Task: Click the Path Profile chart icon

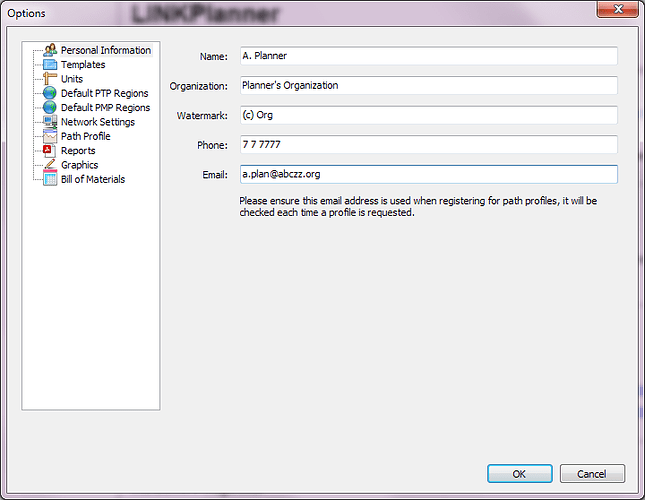Action: pyautogui.click(x=50, y=136)
